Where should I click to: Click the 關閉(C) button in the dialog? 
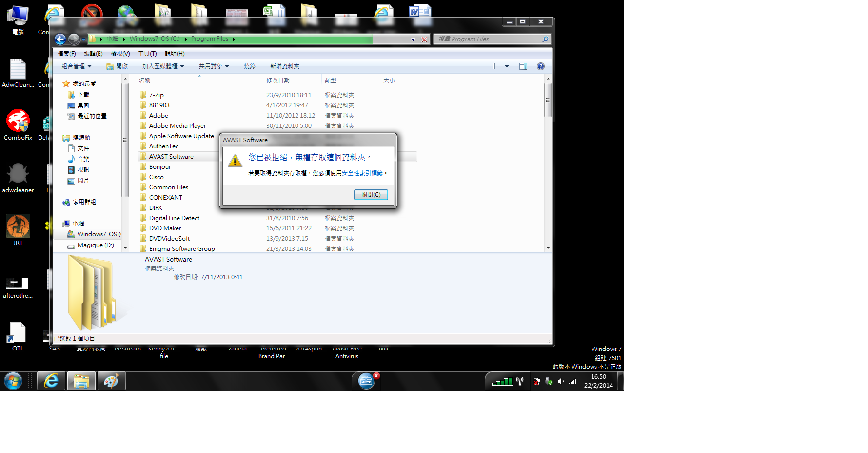tap(371, 195)
